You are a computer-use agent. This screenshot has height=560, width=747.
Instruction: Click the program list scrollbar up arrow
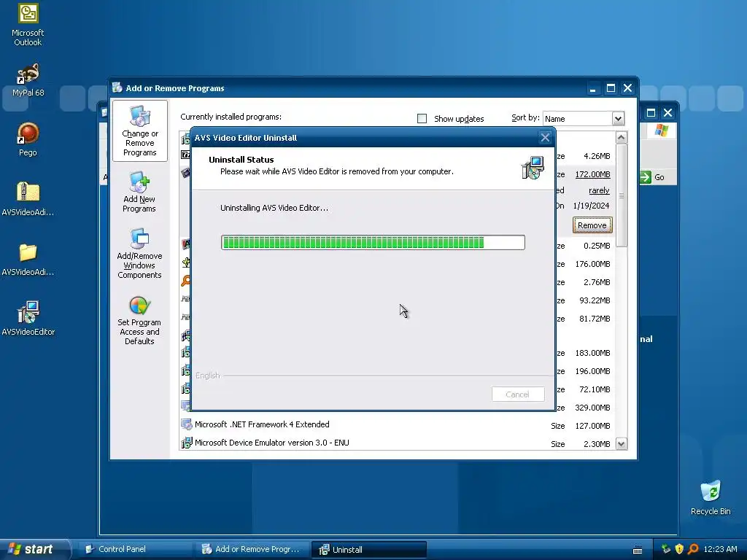click(622, 138)
